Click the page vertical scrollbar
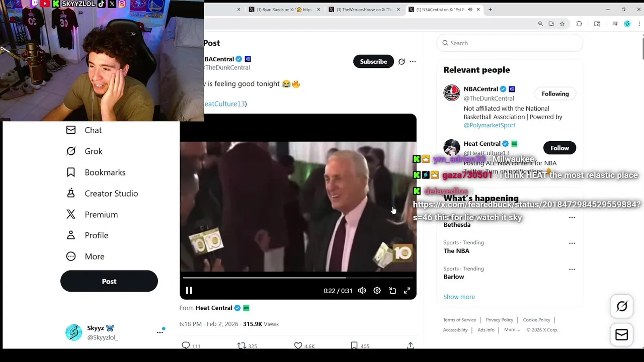This screenshot has height=362, width=644. pos(642,48)
